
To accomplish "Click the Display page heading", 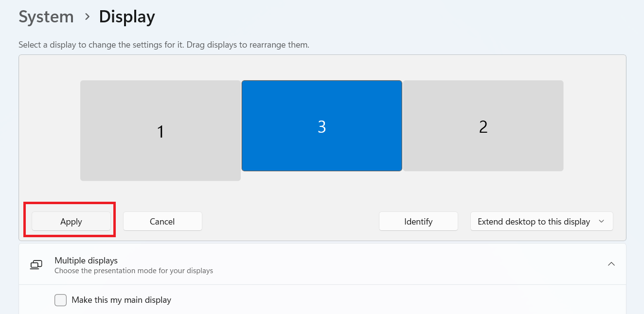I will 127,17.
